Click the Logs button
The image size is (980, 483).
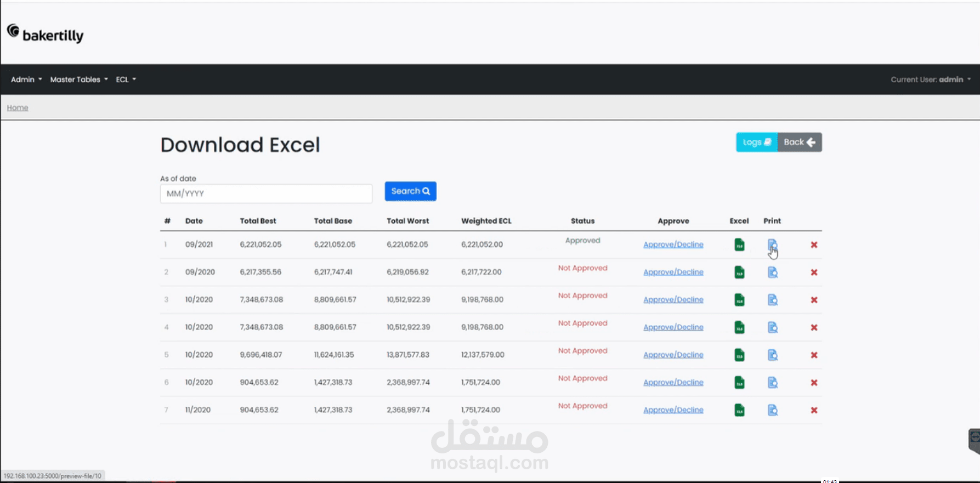(x=757, y=142)
